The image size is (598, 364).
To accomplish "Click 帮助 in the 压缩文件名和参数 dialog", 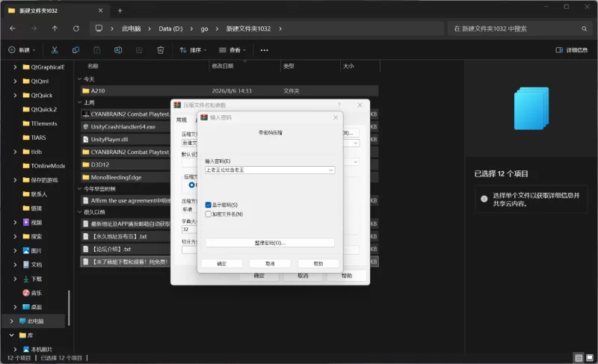I will tap(347, 276).
